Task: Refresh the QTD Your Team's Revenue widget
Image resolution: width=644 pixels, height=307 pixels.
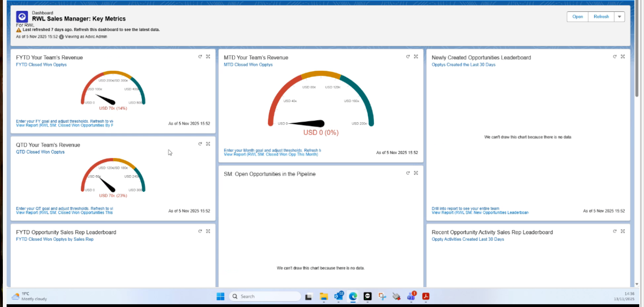Action: (x=200, y=144)
